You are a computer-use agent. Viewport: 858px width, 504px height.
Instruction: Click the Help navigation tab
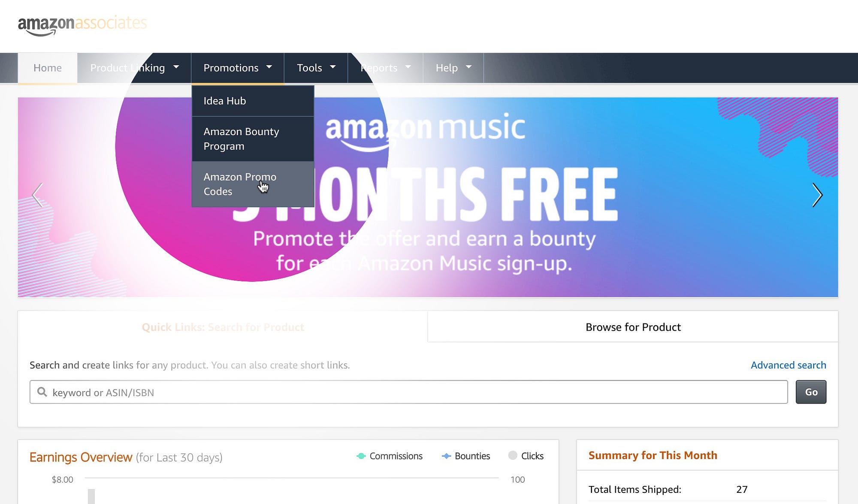(453, 67)
